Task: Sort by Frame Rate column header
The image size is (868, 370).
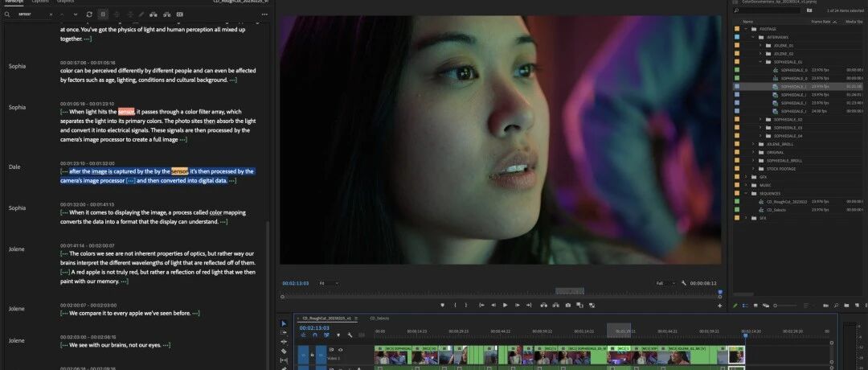Action: pyautogui.click(x=821, y=22)
